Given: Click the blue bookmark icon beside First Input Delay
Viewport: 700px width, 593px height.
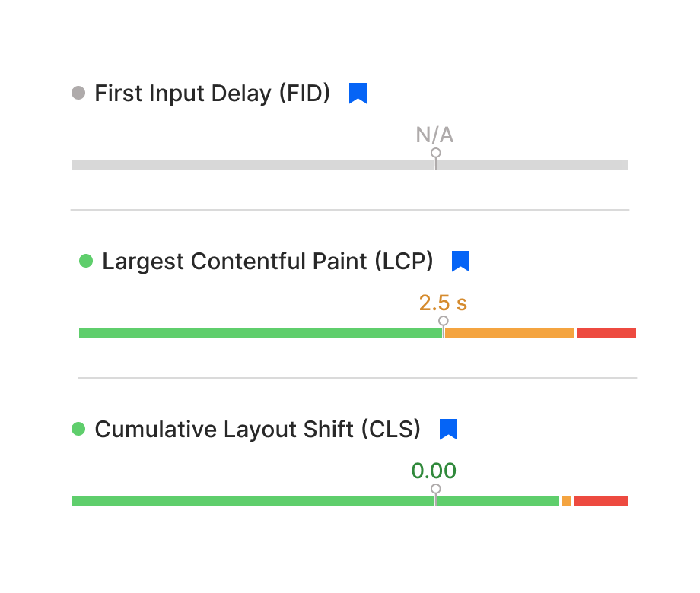Looking at the screenshot, I should (x=358, y=94).
